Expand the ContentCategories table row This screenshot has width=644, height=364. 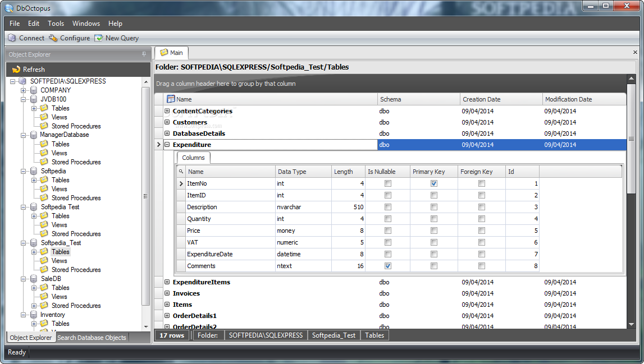tap(167, 111)
